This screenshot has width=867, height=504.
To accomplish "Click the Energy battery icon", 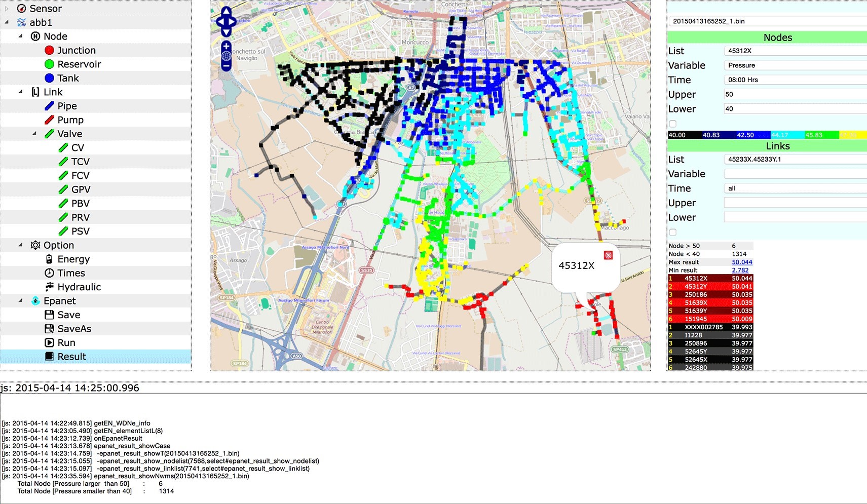I will [x=49, y=259].
